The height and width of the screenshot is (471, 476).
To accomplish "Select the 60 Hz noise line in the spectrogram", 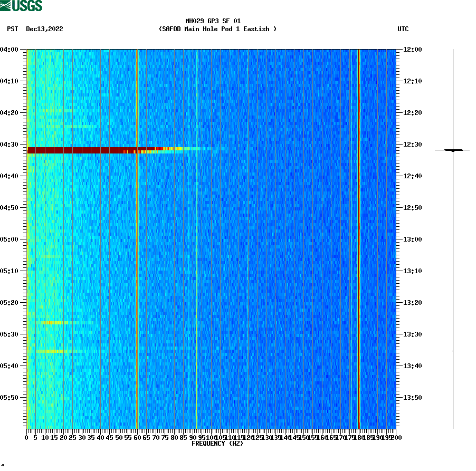I will coord(137,237).
